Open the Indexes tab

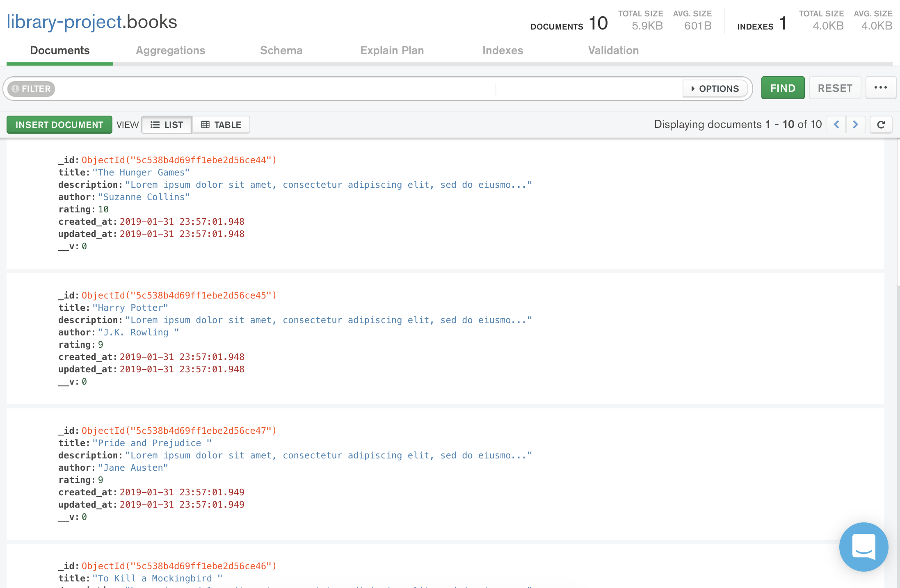503,50
